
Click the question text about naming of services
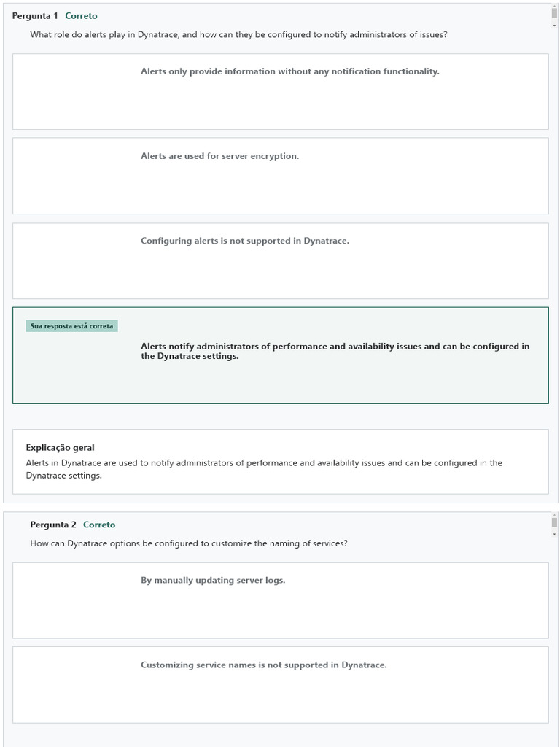[188, 543]
